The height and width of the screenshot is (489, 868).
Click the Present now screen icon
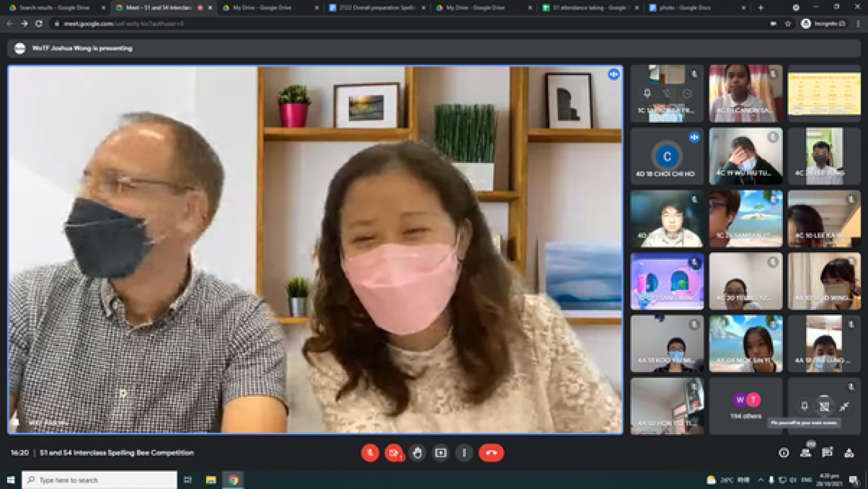click(x=441, y=453)
